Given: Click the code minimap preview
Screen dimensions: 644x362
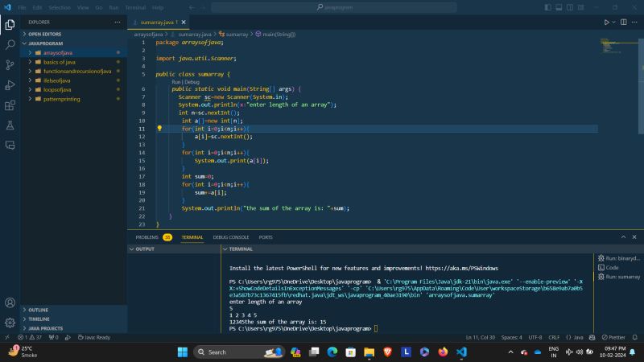Looking at the screenshot, I should click(x=610, y=45).
